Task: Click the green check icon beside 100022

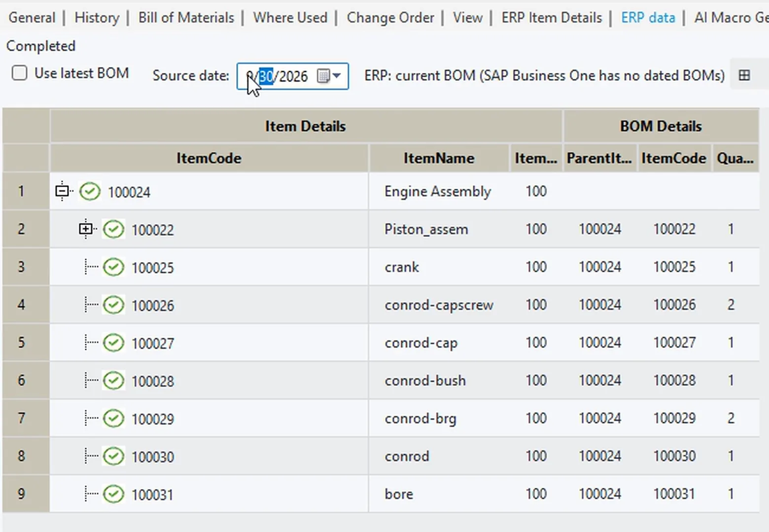Action: [113, 229]
